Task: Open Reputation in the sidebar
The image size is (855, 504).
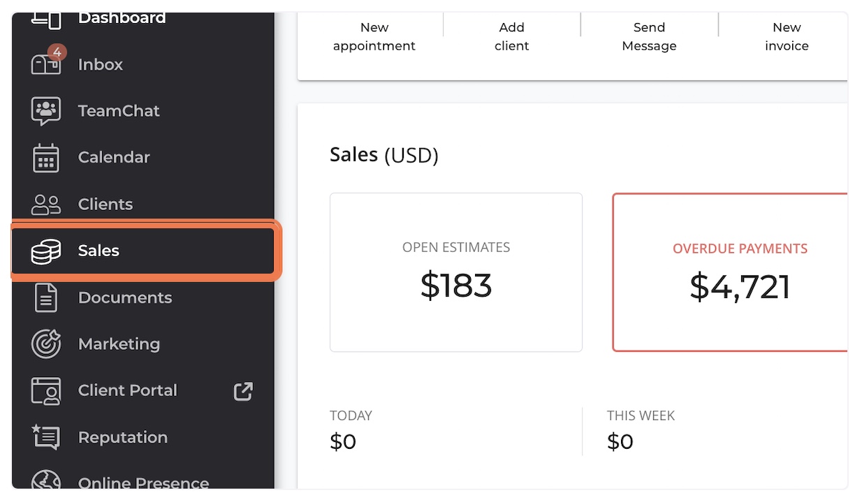Action: (123, 438)
